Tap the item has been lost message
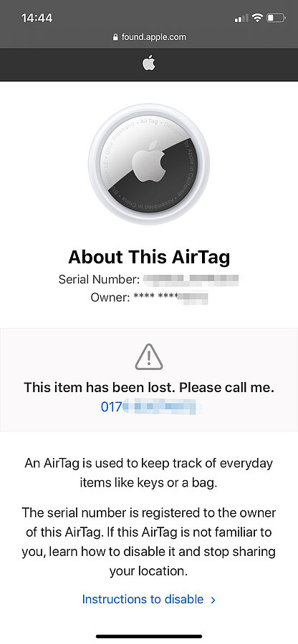 click(x=149, y=387)
